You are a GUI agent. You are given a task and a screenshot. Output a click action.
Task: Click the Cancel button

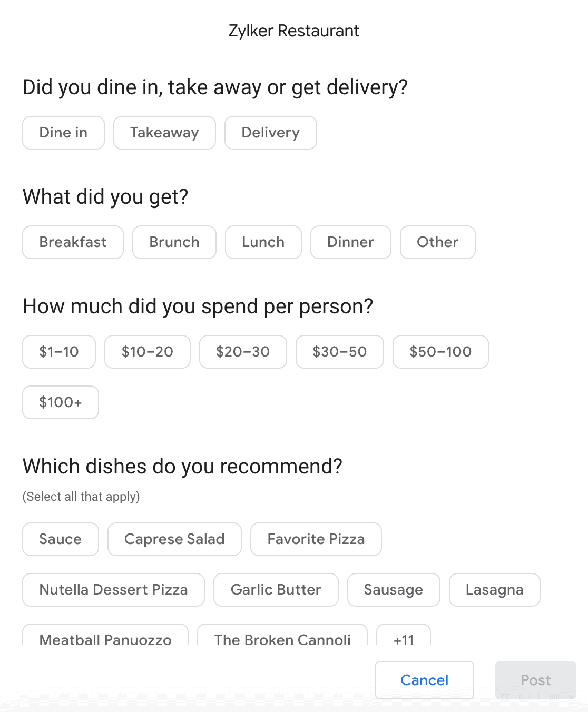pyautogui.click(x=424, y=680)
